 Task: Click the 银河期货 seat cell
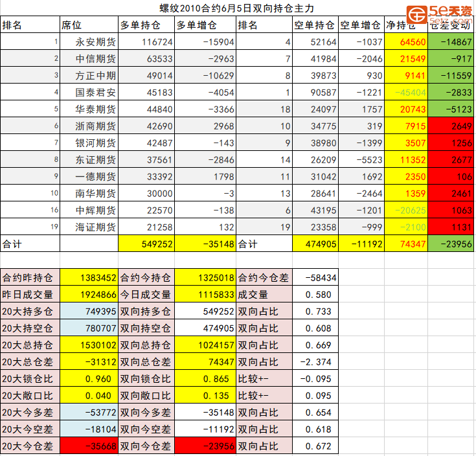(x=89, y=142)
